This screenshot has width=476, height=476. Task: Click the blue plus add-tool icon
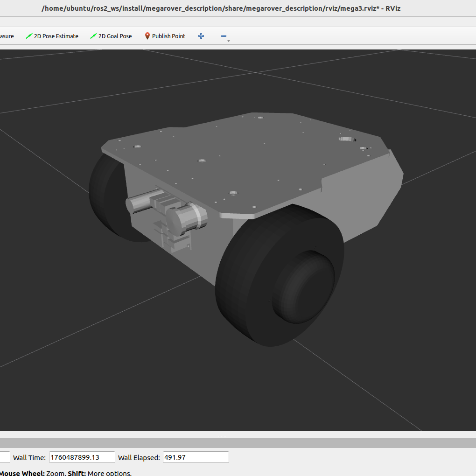pyautogui.click(x=201, y=36)
